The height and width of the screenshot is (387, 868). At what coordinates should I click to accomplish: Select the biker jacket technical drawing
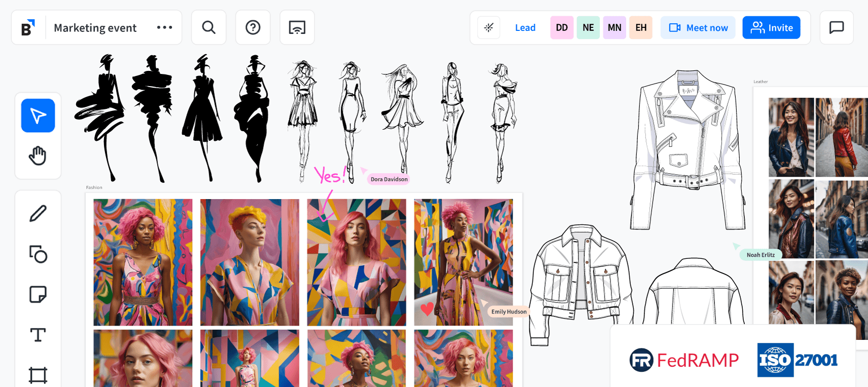[688, 150]
